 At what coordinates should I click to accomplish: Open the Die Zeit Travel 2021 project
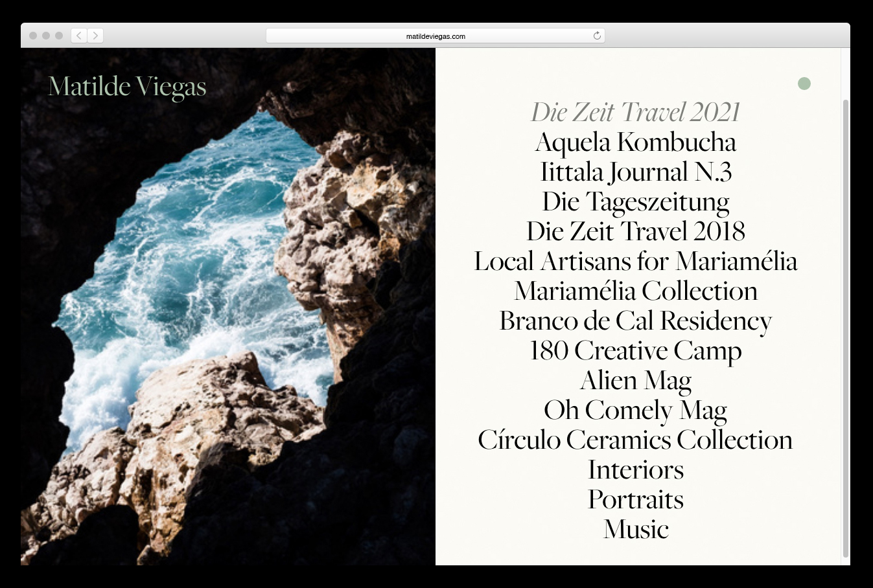[636, 112]
